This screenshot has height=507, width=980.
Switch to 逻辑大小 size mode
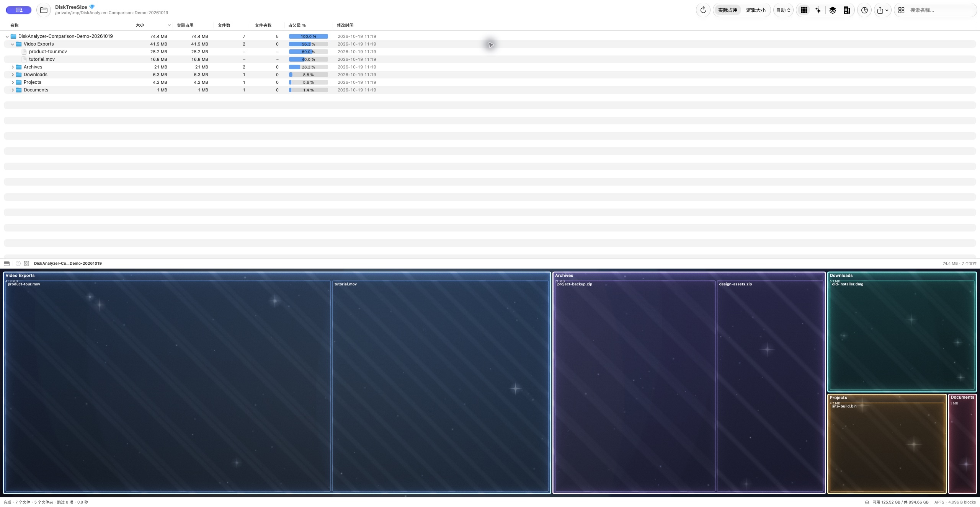[x=756, y=10]
